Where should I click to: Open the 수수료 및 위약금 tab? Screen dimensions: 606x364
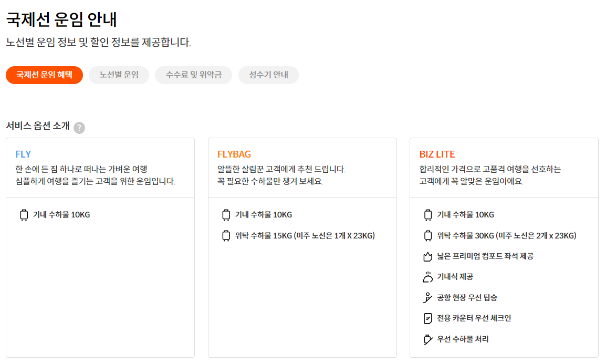193,75
